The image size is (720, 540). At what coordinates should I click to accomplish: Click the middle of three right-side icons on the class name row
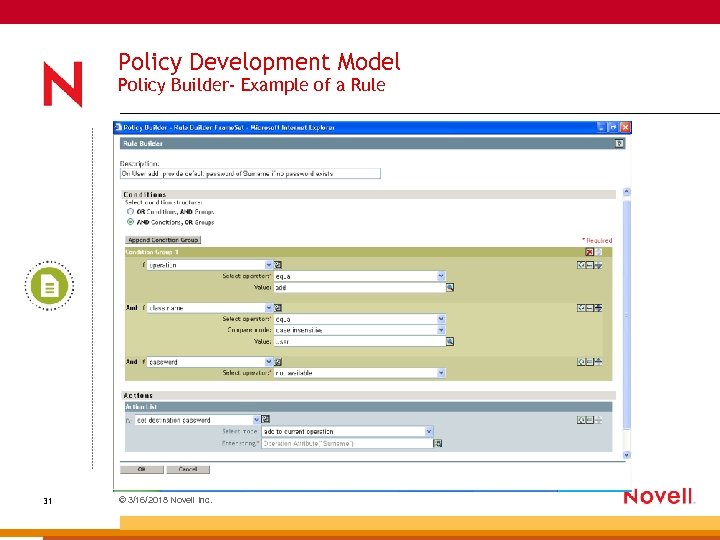click(x=590, y=308)
